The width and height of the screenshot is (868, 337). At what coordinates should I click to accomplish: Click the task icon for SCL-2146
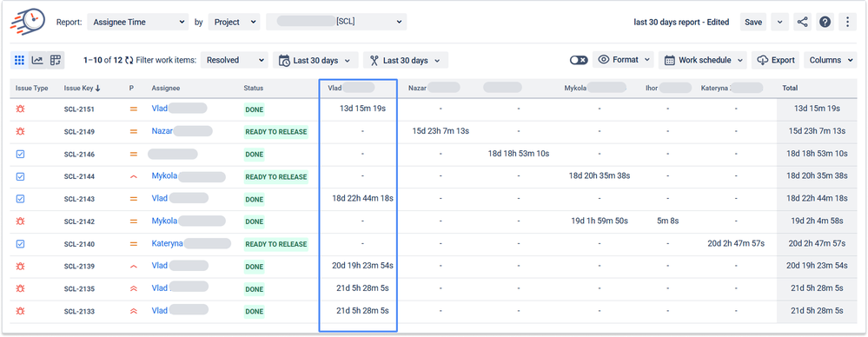(x=21, y=155)
